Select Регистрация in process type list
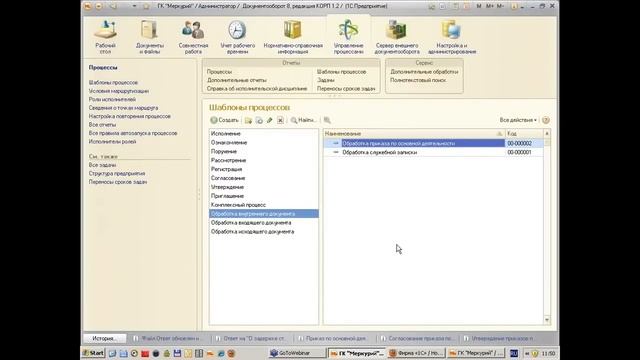Image resolution: width=640 pixels, height=360 pixels. pyautogui.click(x=264, y=169)
